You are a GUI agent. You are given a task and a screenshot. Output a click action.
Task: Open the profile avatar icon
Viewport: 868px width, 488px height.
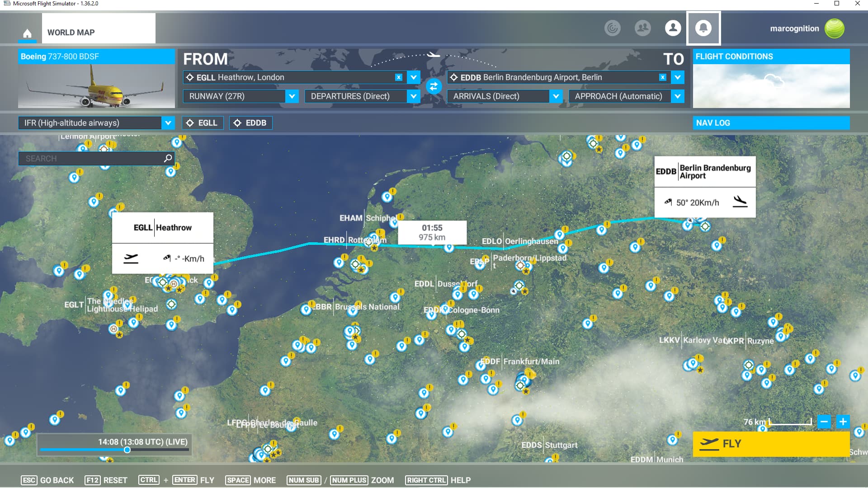pos(673,28)
